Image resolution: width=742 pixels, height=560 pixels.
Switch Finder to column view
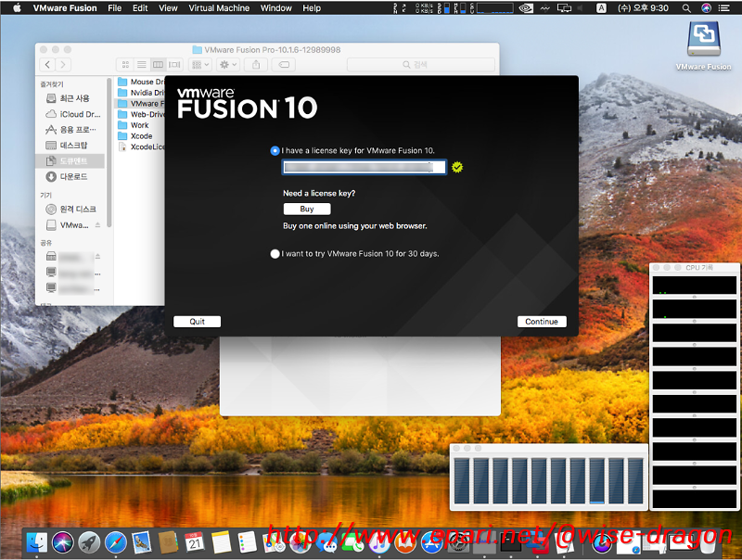[x=158, y=64]
